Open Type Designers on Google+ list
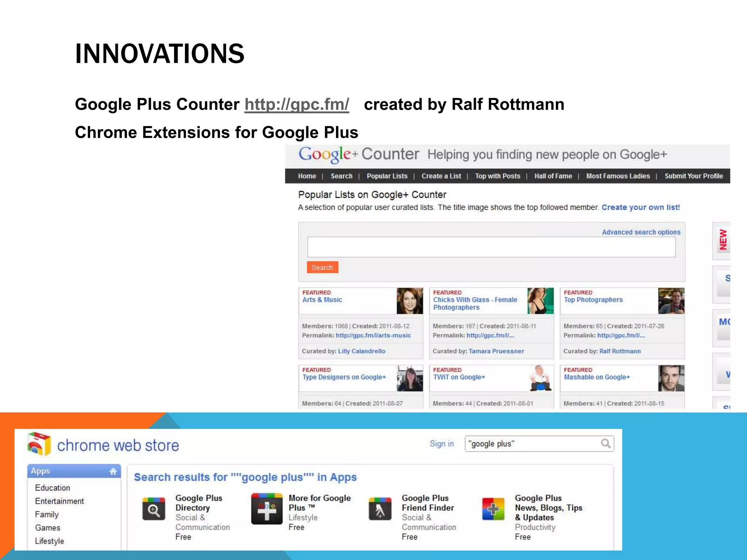The image size is (747, 560). click(344, 377)
